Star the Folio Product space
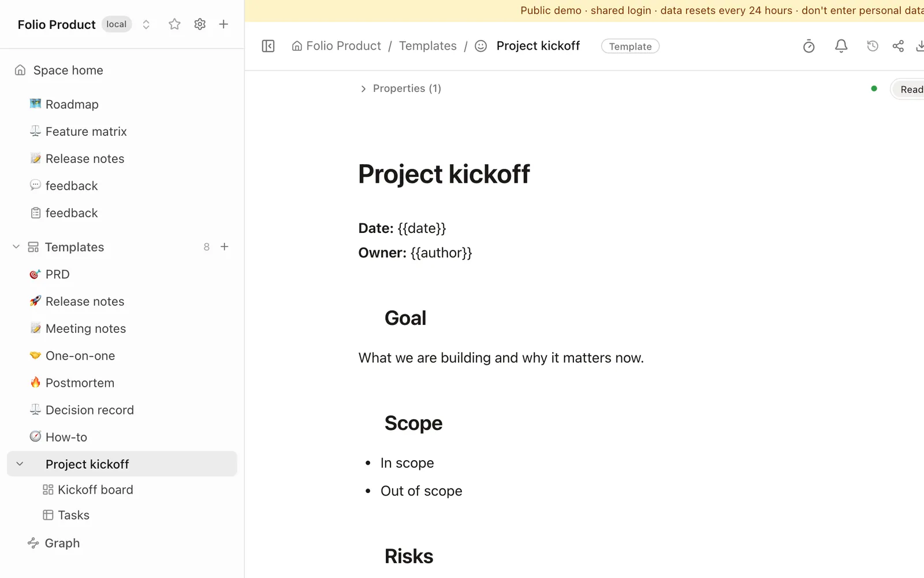The width and height of the screenshot is (924, 578). coord(174,24)
